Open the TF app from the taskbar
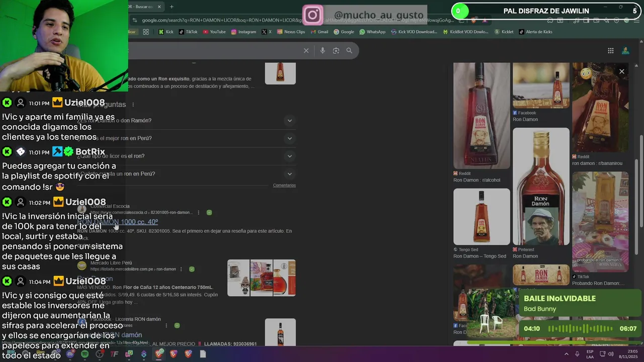 [114, 354]
